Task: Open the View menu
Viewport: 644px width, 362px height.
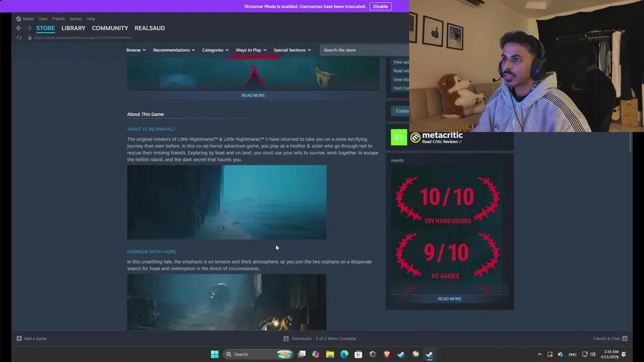Action: [43, 19]
